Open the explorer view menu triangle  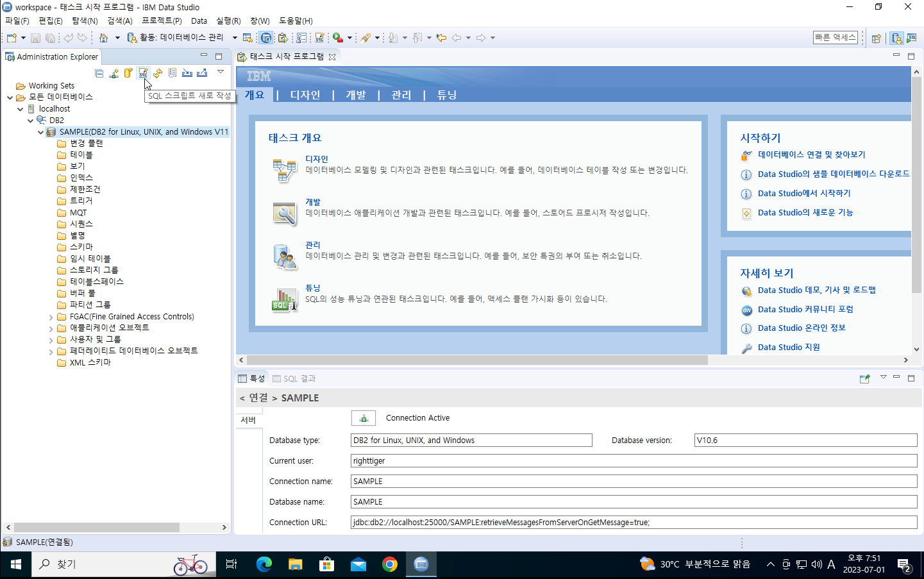click(221, 72)
